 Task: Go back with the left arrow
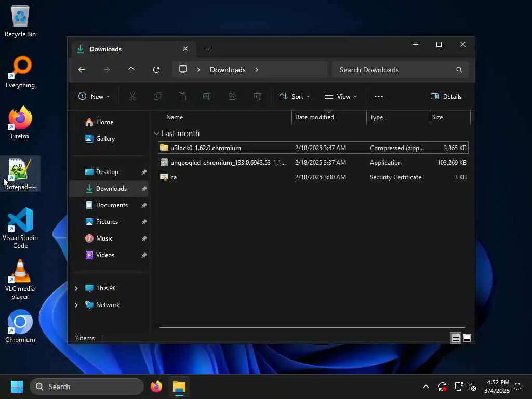click(82, 70)
